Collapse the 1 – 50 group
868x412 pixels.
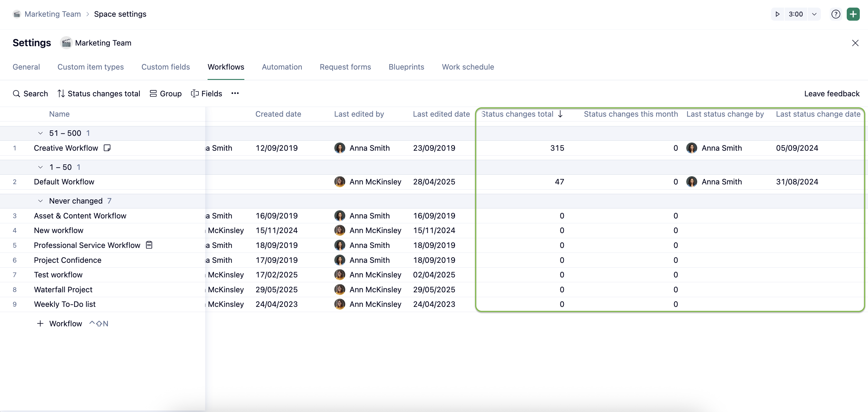click(x=40, y=167)
